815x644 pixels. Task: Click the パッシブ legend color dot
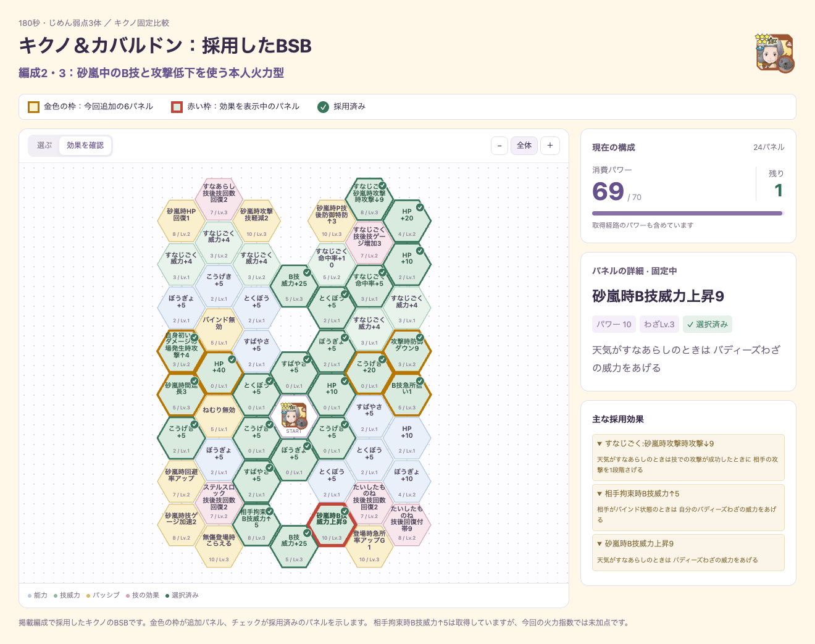click(88, 596)
